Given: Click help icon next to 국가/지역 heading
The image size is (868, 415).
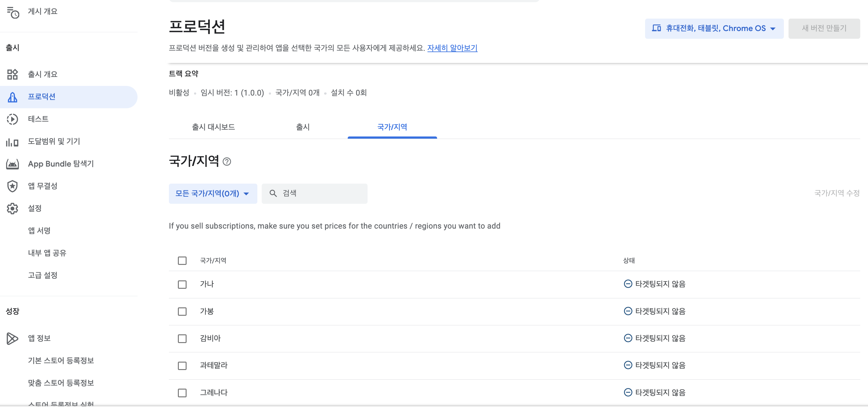Looking at the screenshot, I should click(227, 162).
